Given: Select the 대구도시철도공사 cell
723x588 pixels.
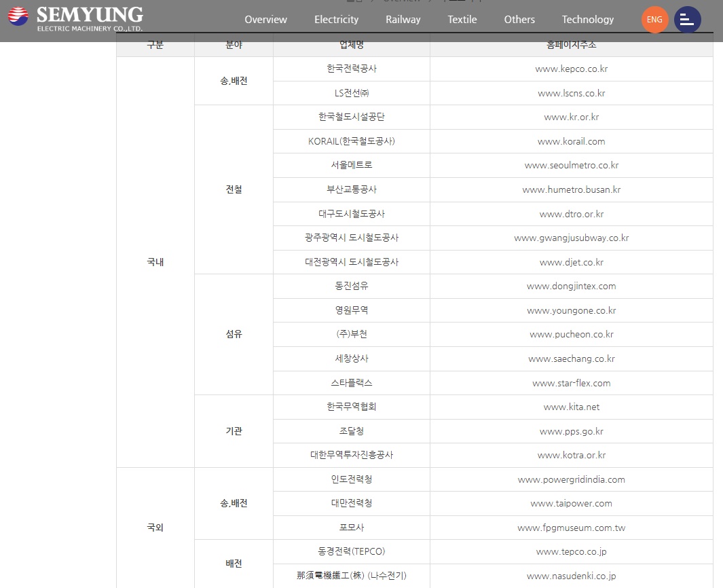Looking at the screenshot, I should click(x=352, y=214).
